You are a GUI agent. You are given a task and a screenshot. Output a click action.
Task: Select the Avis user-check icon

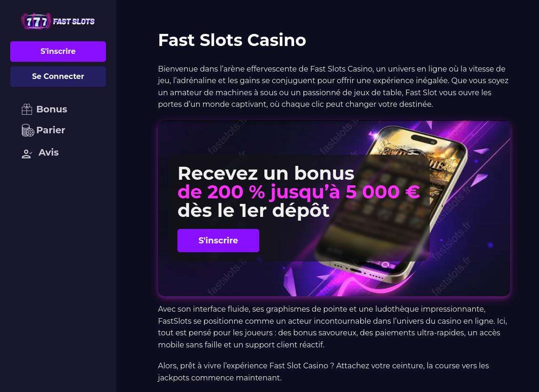27,153
